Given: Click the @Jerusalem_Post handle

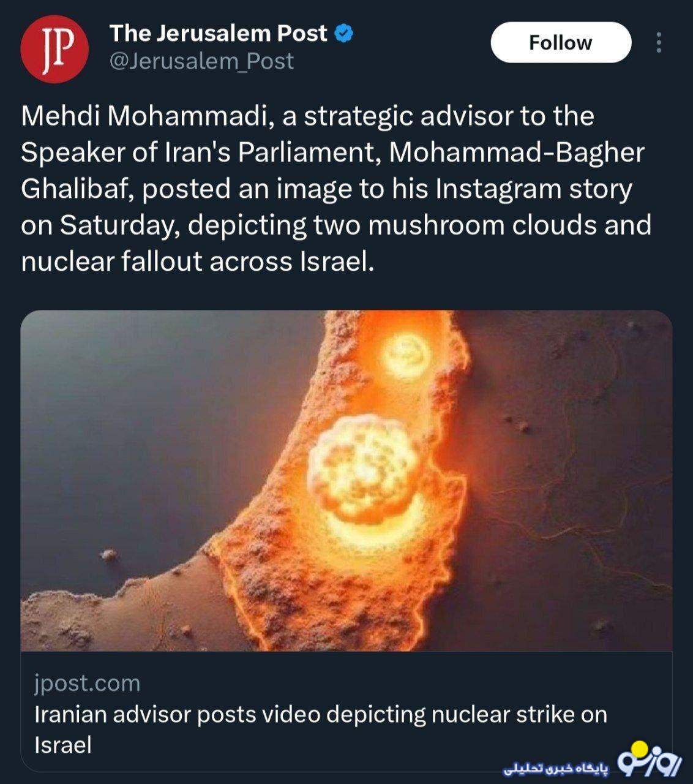Looking at the screenshot, I should (201, 61).
